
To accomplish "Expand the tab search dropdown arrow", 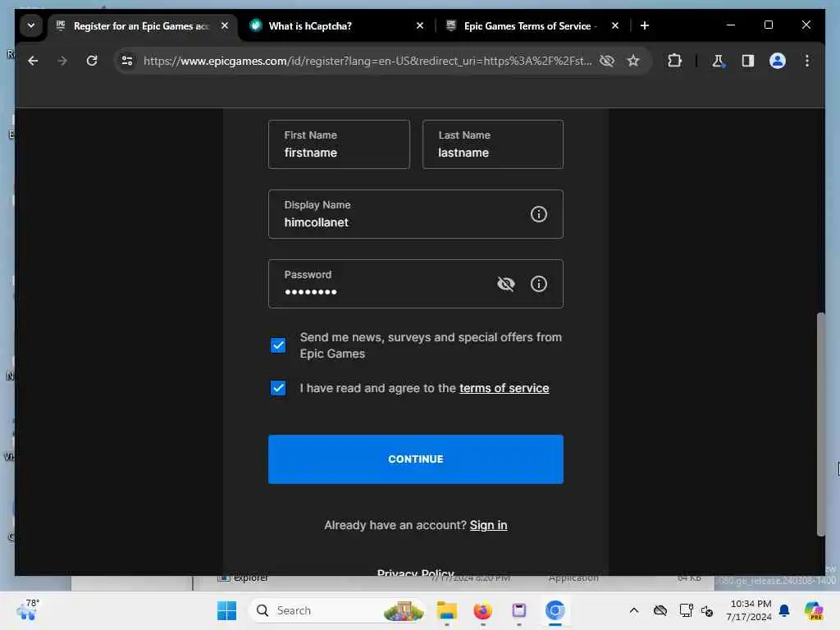I will point(31,25).
